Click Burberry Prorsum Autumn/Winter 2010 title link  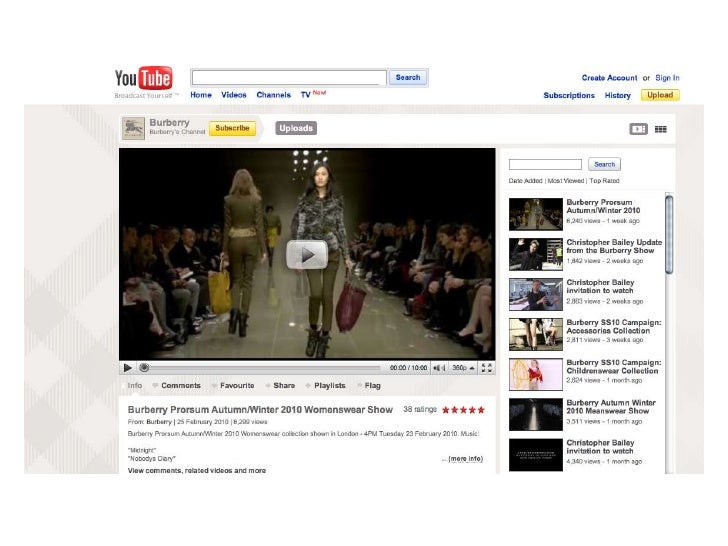tap(603, 206)
